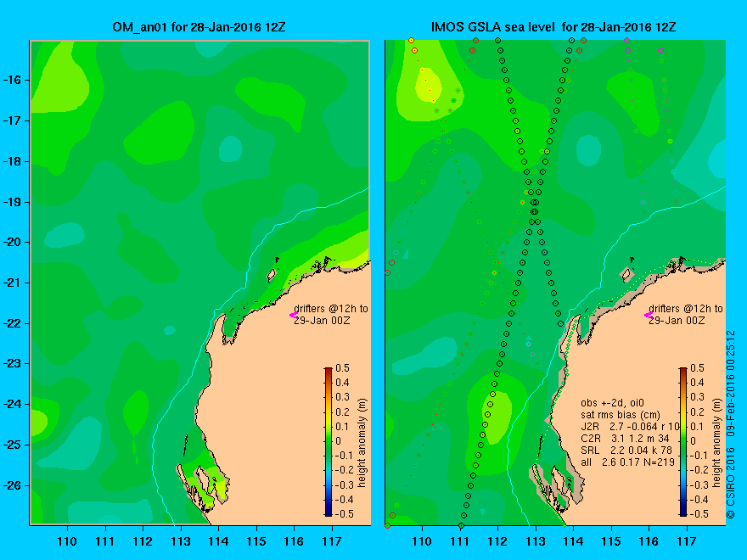Click the "sat rms bias (cm)" heading
Screen dimensions: 747x560
point(621,415)
